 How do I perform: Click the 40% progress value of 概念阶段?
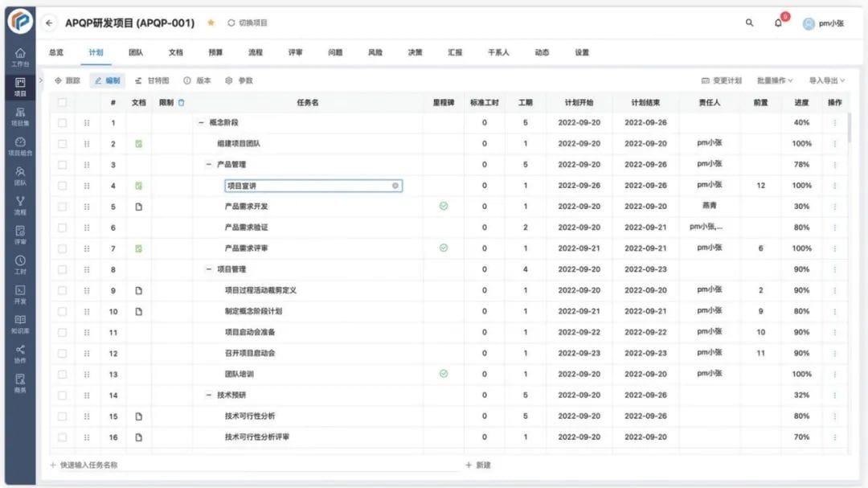pos(802,121)
